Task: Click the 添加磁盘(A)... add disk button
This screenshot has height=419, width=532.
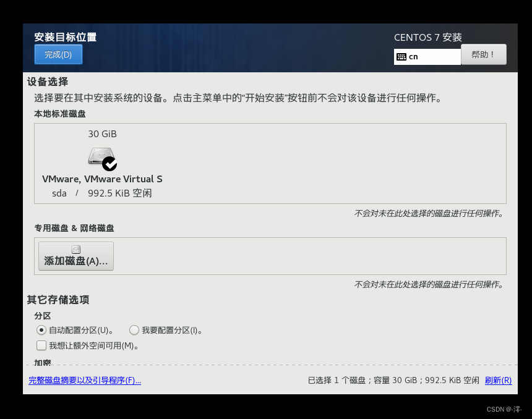Action: coord(76,256)
